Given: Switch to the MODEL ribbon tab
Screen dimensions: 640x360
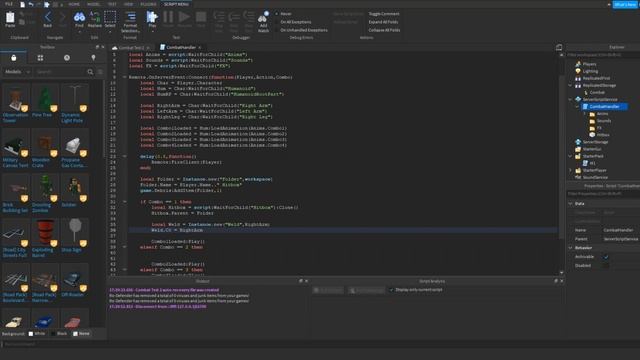Looking at the screenshot, I should (x=93, y=4).
